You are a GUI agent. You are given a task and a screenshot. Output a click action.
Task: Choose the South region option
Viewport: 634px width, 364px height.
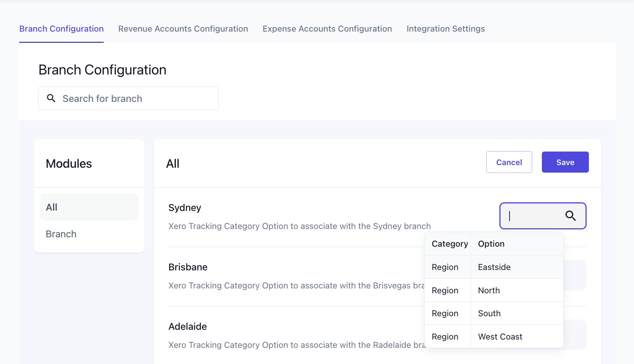[x=494, y=314]
